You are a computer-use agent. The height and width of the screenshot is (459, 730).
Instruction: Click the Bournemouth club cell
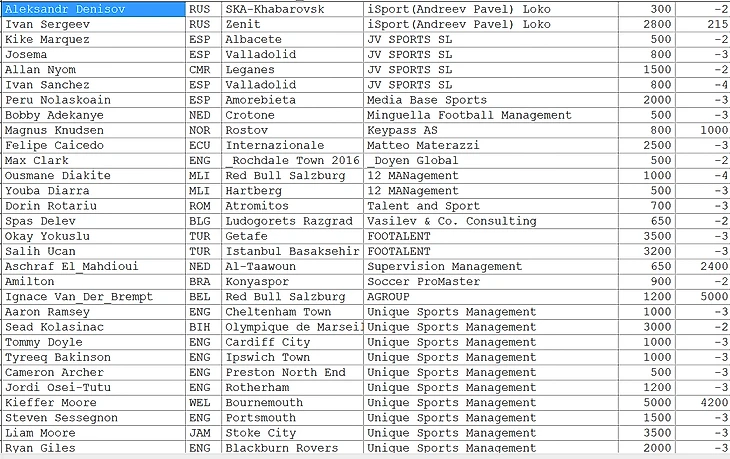(x=292, y=403)
